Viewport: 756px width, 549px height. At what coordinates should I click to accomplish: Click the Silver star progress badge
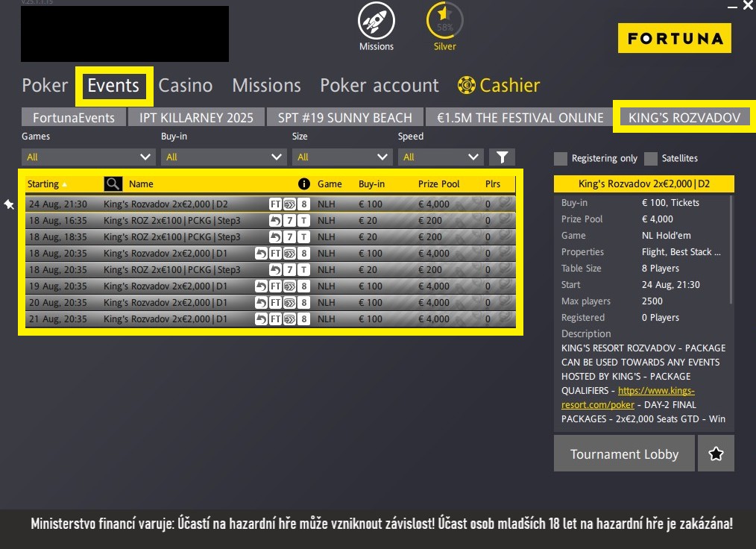point(444,21)
